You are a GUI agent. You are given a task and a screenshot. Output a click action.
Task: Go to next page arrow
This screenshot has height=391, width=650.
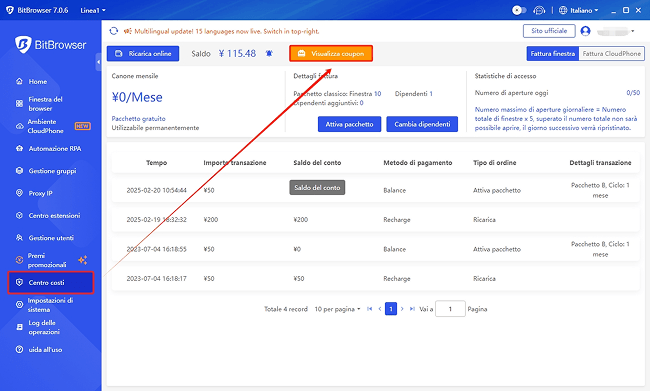(x=402, y=309)
